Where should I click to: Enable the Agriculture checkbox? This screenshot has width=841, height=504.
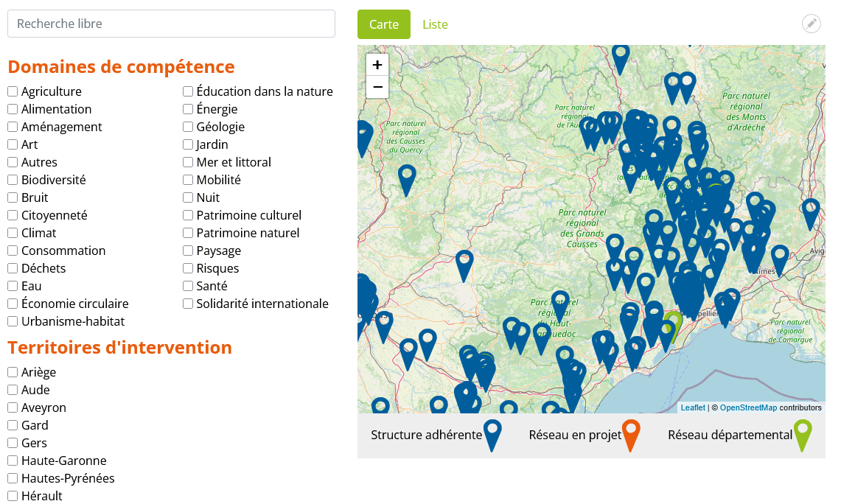13,91
